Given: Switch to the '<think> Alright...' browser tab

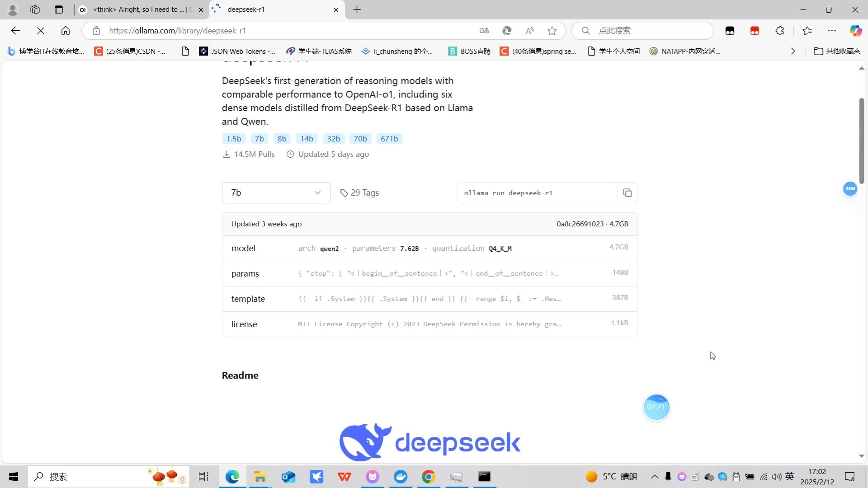Looking at the screenshot, I should point(136,9).
